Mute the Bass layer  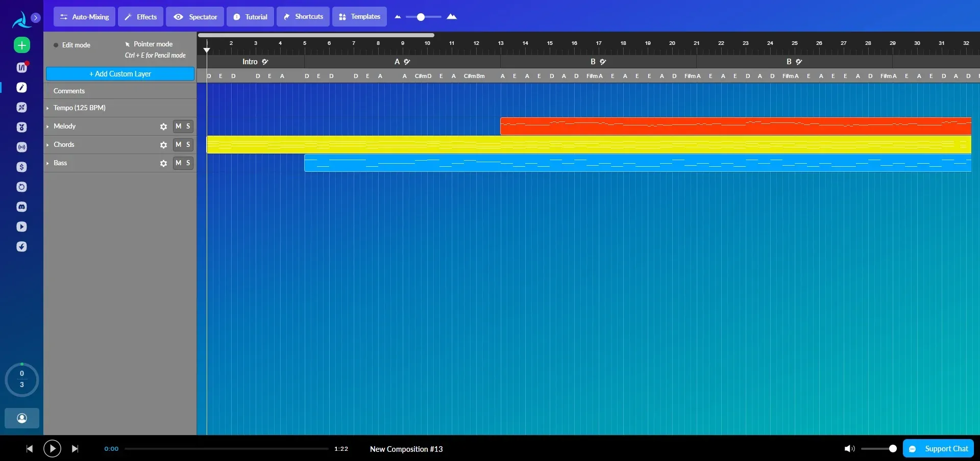tap(178, 163)
